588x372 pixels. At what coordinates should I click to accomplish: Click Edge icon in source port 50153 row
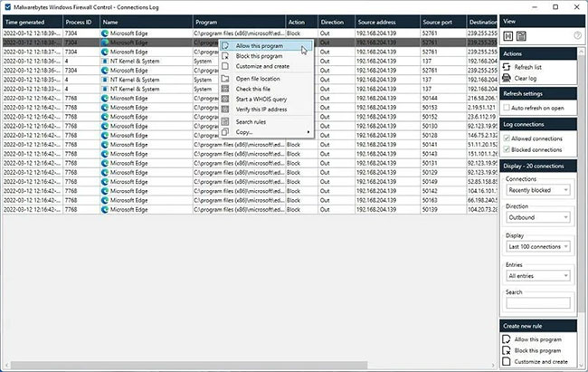pos(105,108)
